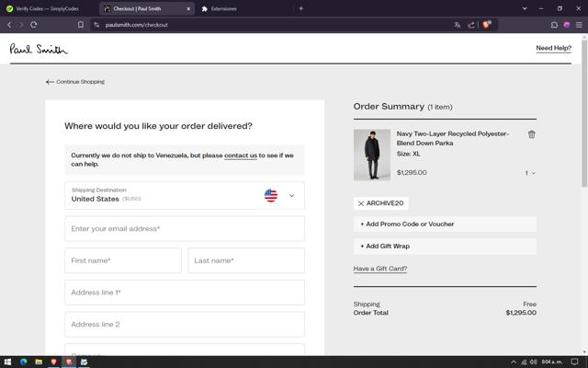Focus the Address line 2 field
This screenshot has height=368, width=588.
(x=185, y=325)
